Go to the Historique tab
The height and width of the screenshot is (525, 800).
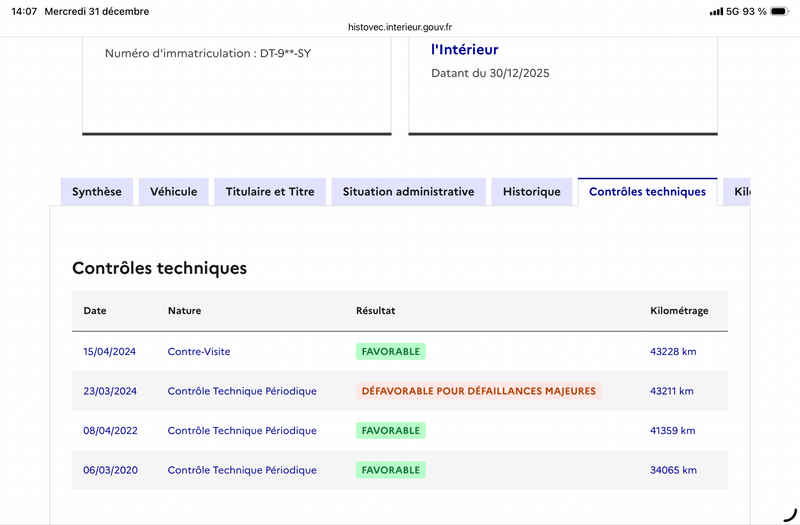(x=532, y=192)
